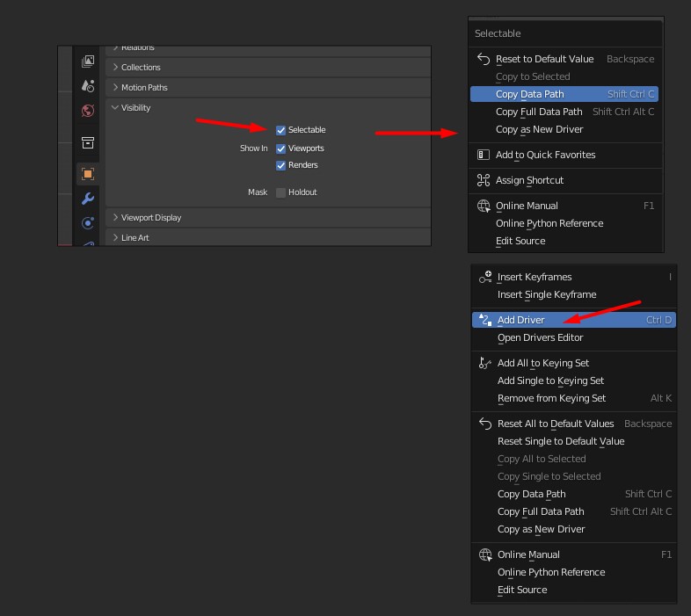This screenshot has width=691, height=616.
Task: Choose Remove from Keying Set
Action: tap(574, 398)
